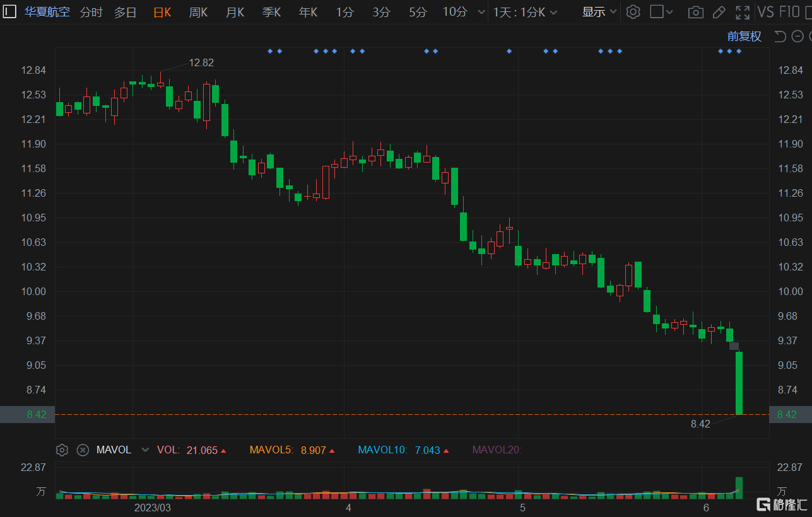
Task: Select the 月K monthly chart tab
Action: [235, 12]
